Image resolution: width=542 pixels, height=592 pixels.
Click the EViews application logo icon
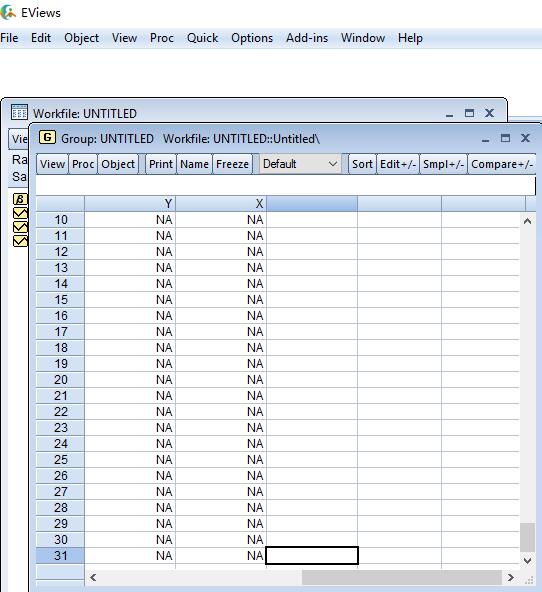coord(8,12)
